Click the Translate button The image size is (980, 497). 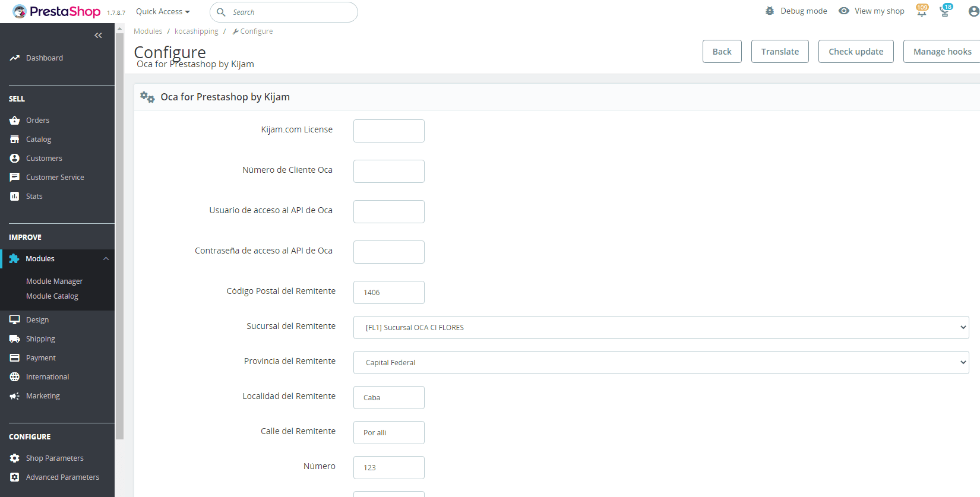click(780, 52)
